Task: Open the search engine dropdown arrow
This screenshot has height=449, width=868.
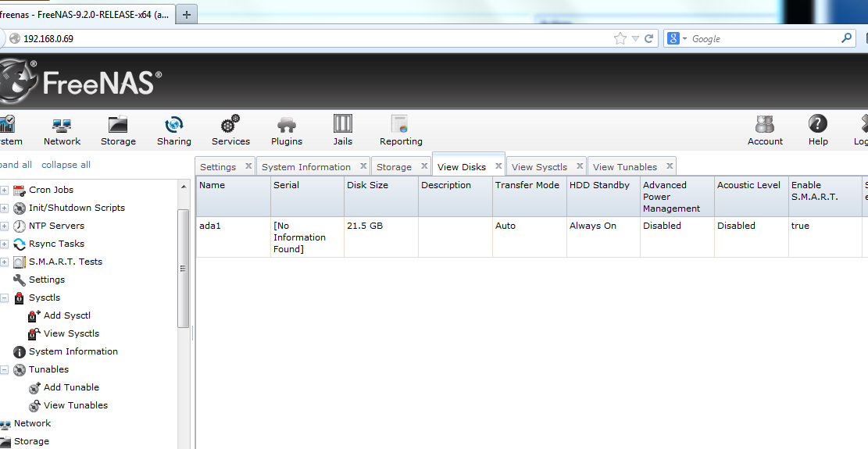Action: (684, 39)
